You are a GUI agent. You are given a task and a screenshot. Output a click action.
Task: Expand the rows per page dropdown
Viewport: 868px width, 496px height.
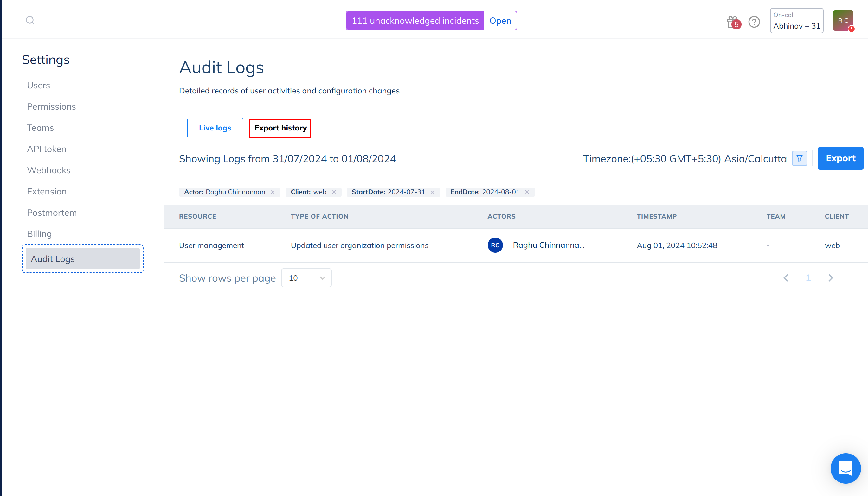coord(306,278)
